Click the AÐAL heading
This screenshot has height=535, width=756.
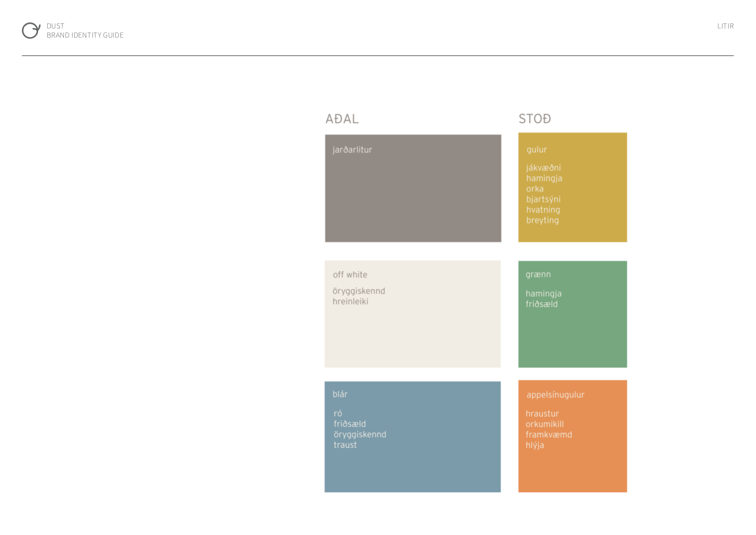(342, 119)
